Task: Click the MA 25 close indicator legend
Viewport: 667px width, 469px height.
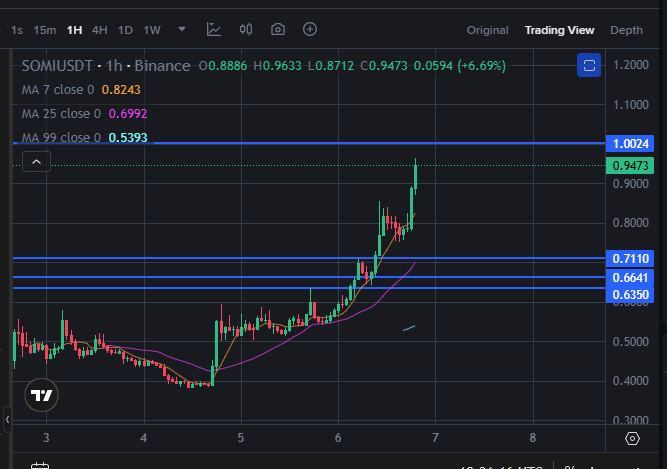Action: [61, 114]
